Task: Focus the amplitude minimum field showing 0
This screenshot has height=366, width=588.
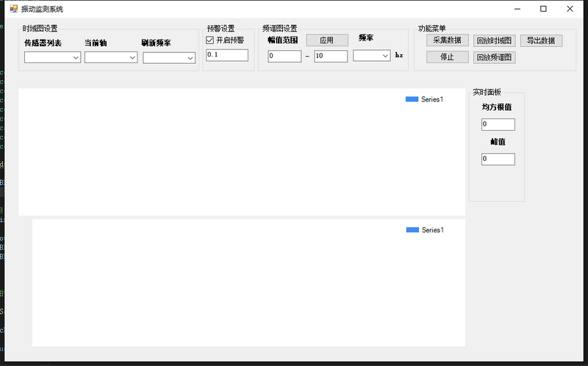Action: tap(284, 57)
